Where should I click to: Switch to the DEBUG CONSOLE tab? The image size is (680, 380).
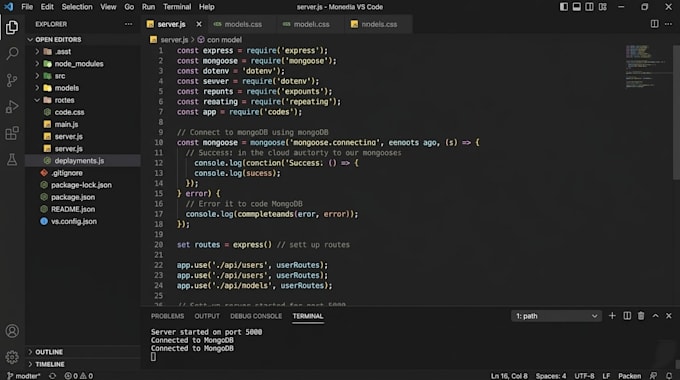coord(256,316)
